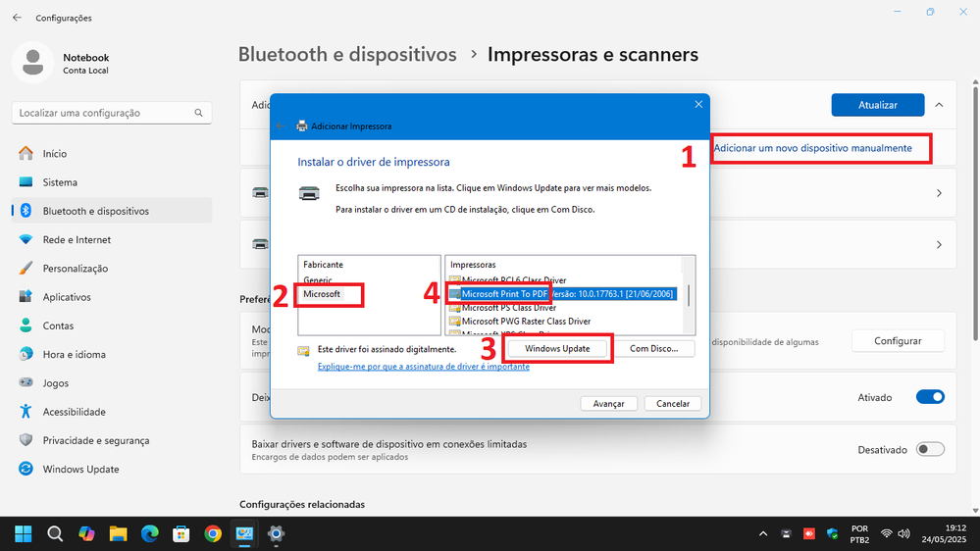Screen dimensions: 980x551
Task: Type in Localizar uma configuração field
Action: [112, 113]
